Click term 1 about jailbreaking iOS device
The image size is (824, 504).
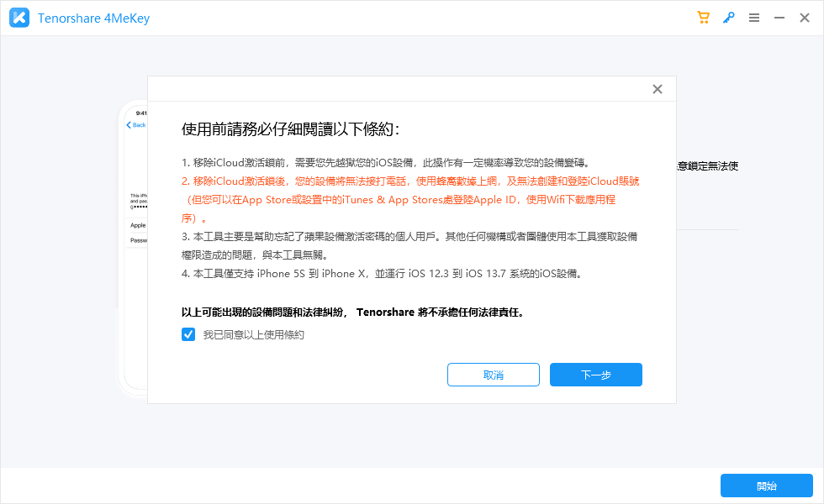(x=386, y=163)
